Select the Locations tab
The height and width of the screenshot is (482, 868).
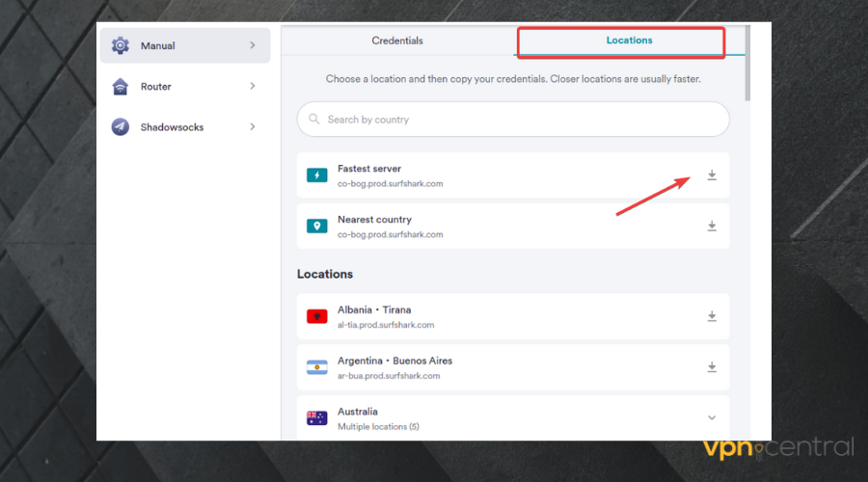pos(629,41)
